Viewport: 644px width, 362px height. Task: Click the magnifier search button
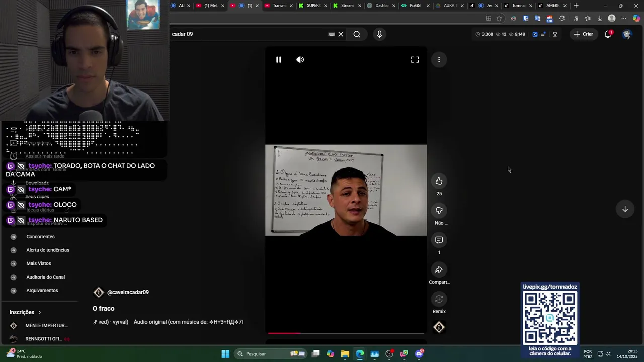[x=357, y=34]
